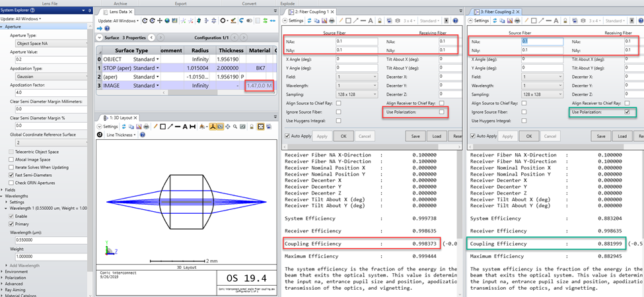Click the zoom magnifier icon in 3D Layout

235,127
